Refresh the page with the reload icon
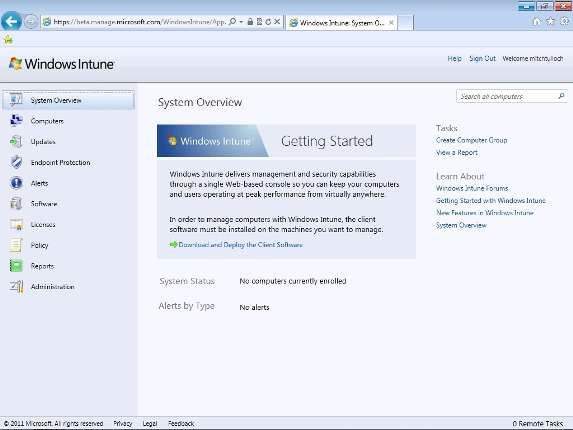Viewport: 573px width, 430px height. [x=268, y=22]
